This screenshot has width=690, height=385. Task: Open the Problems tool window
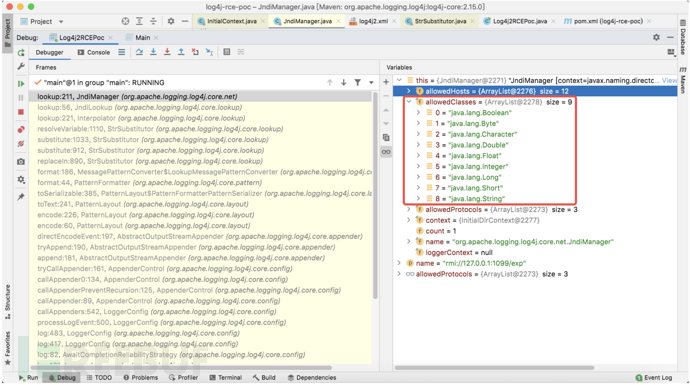pos(140,378)
